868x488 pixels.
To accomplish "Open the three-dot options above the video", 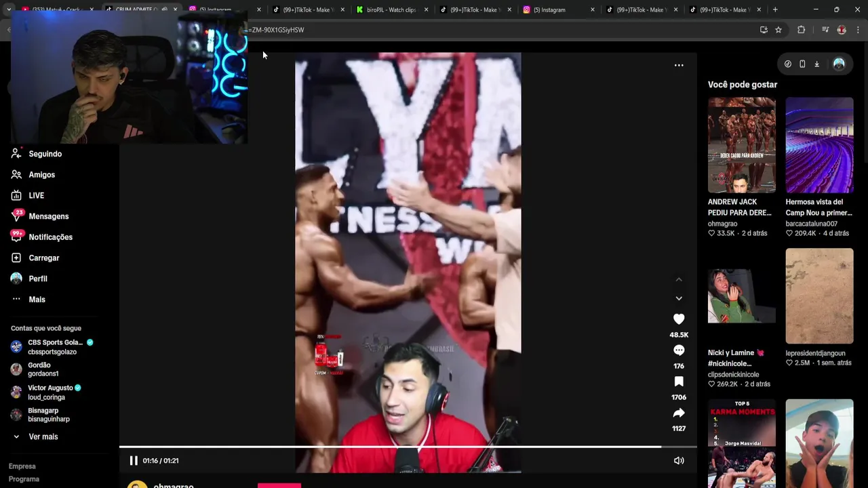I will click(x=679, y=66).
